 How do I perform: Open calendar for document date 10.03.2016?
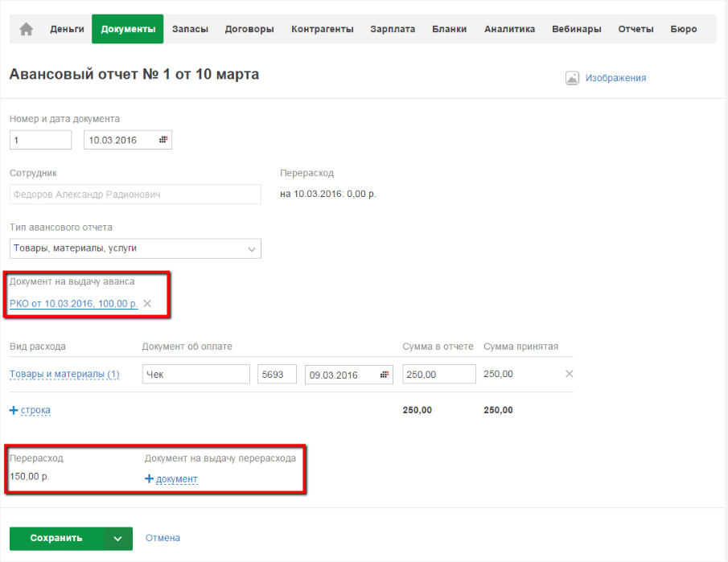click(163, 140)
